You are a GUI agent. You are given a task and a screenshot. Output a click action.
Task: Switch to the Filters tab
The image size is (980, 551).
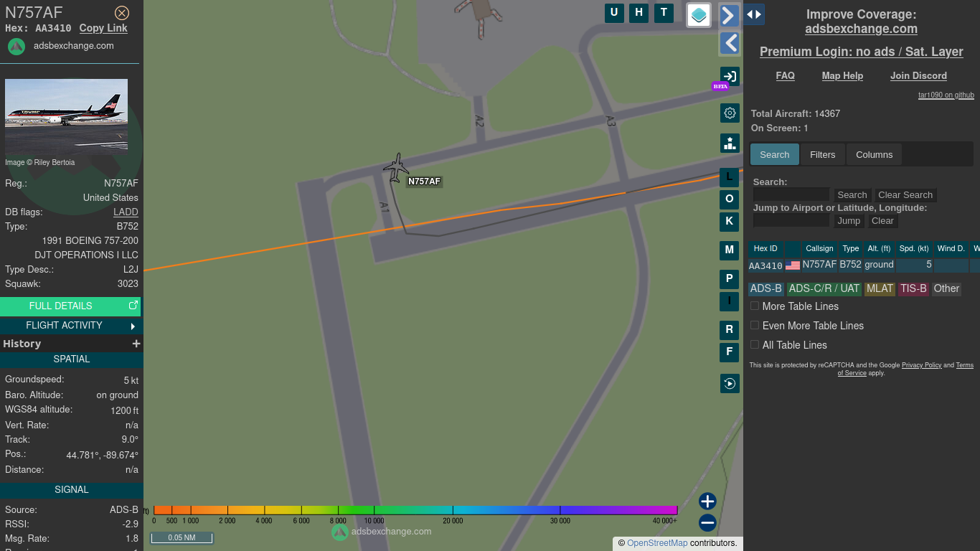click(823, 154)
